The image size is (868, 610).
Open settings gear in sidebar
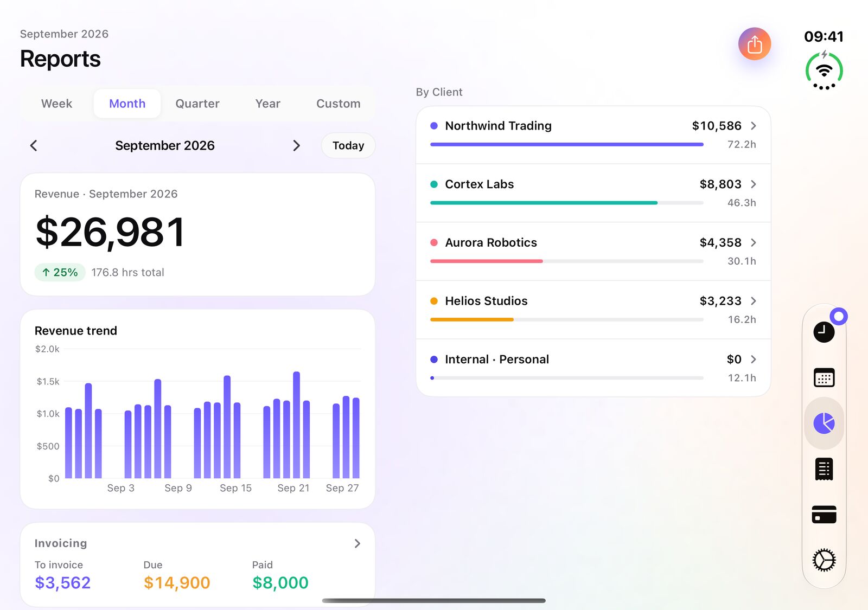824,560
